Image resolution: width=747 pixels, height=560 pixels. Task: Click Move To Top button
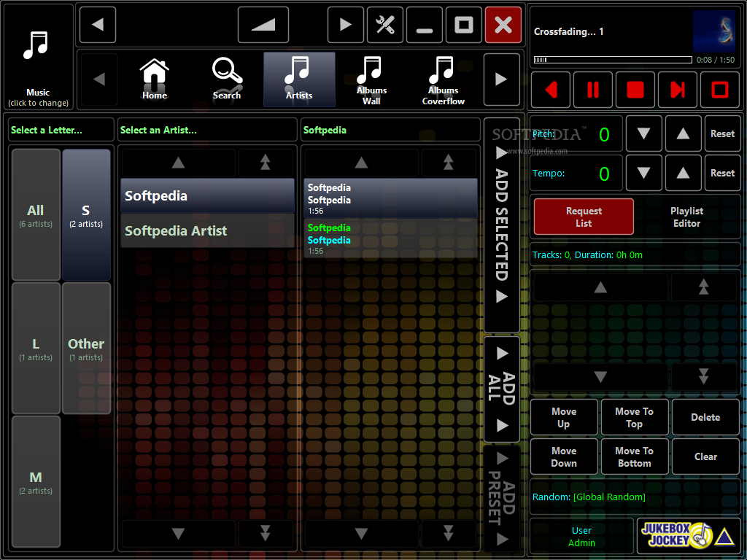pyautogui.click(x=635, y=417)
